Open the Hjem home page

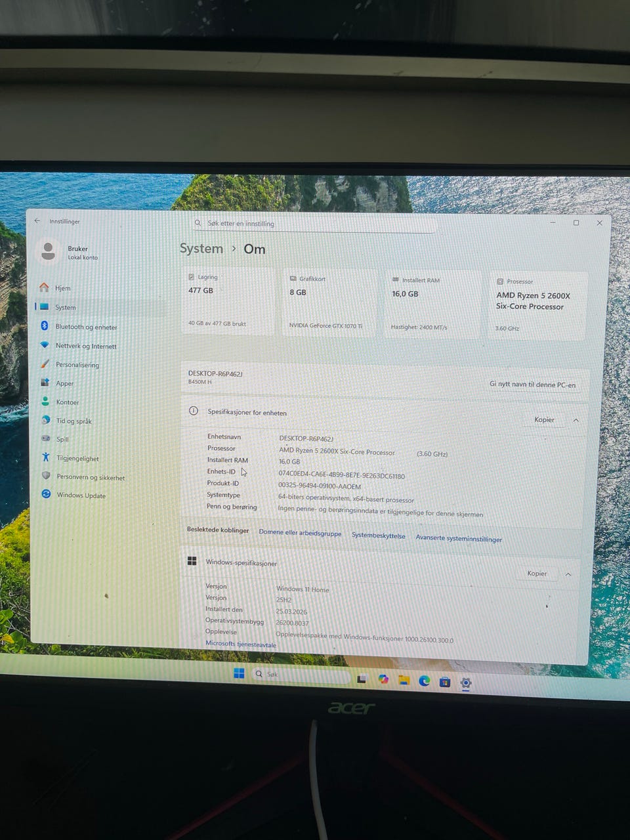[63, 288]
